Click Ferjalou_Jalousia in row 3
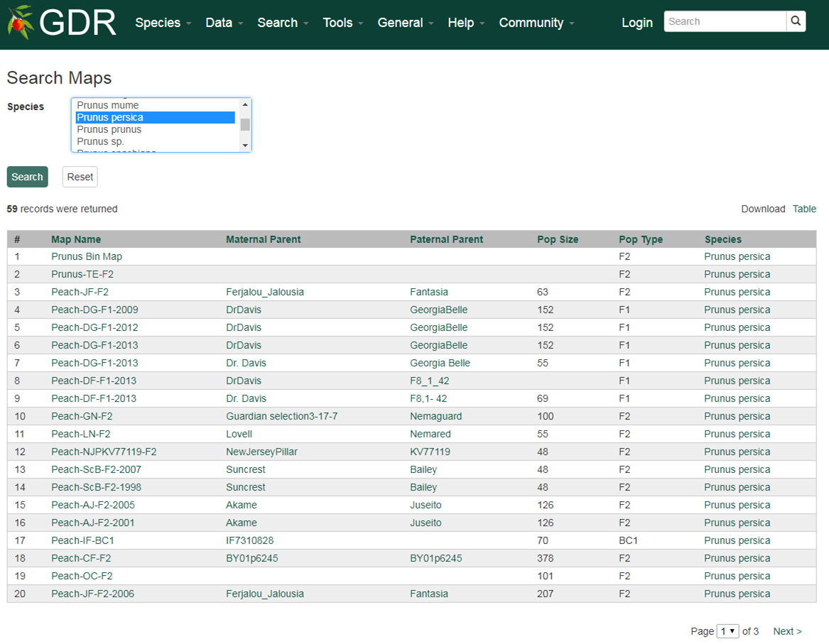This screenshot has height=644, width=829. pos(265,292)
